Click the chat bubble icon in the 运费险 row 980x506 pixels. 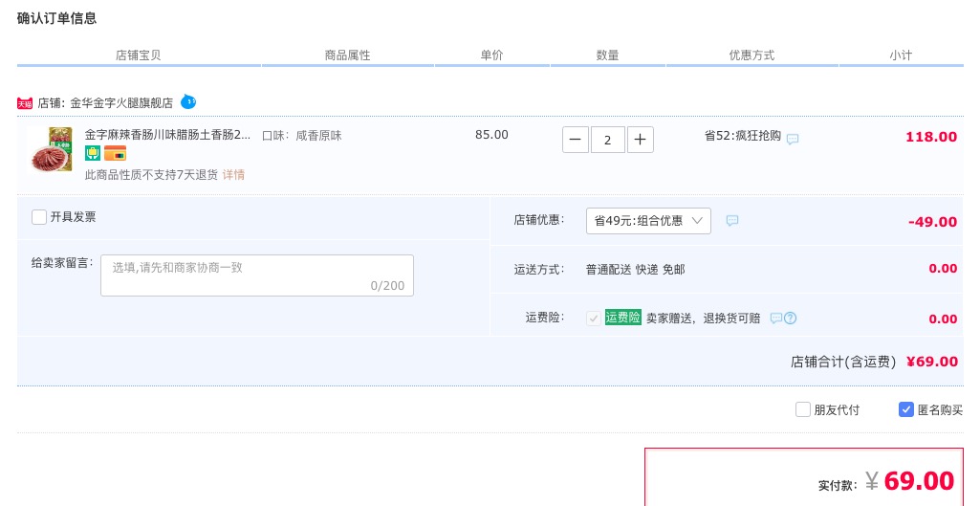775,318
